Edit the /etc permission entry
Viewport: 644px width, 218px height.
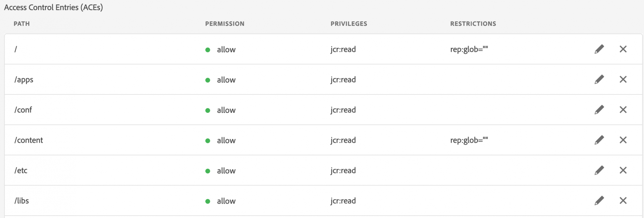coord(600,170)
